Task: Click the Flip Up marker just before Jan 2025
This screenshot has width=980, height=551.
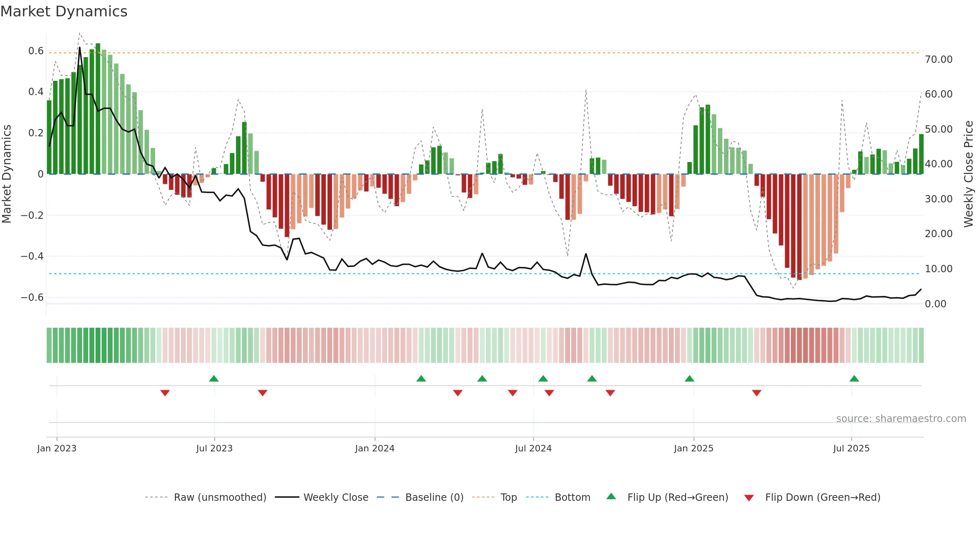Action: tap(690, 378)
